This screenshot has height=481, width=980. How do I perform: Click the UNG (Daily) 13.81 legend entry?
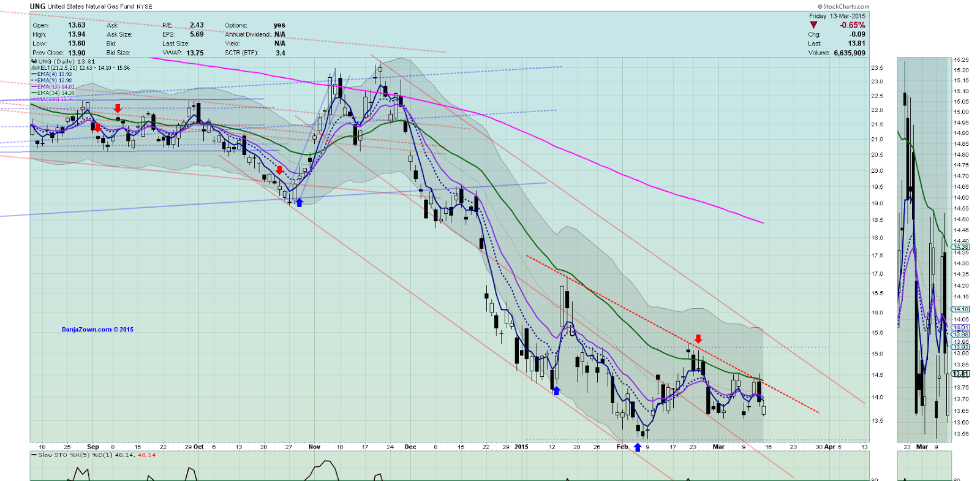67,61
